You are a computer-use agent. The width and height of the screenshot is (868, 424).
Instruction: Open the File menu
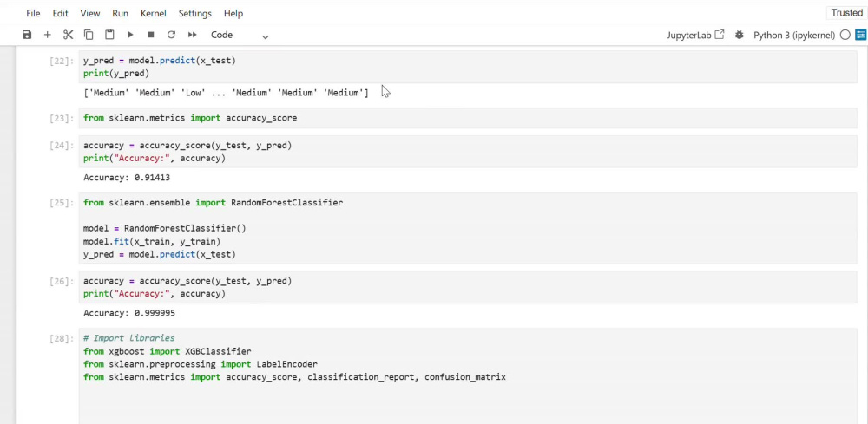(x=33, y=13)
